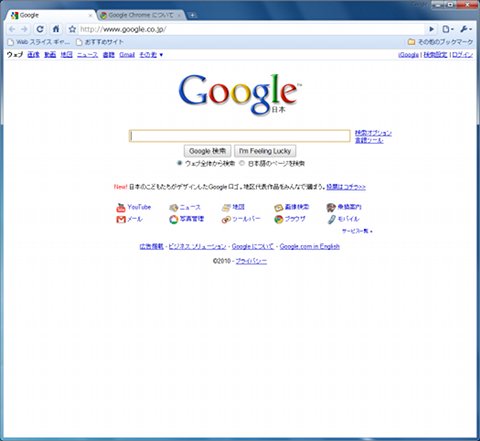The image size is (480, 441).
Task: Open おすすめサイト bookmark
Action: pyautogui.click(x=100, y=42)
